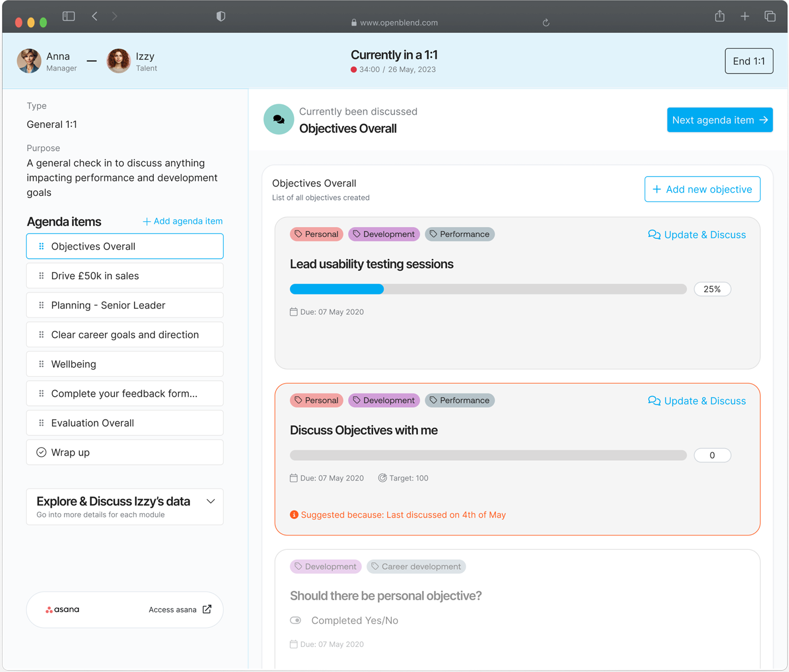Toggle Completed Yes/No on personal objective question

(x=296, y=620)
